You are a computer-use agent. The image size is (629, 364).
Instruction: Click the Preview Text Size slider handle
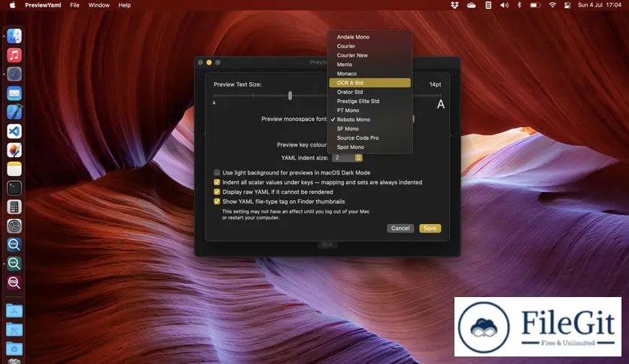290,96
